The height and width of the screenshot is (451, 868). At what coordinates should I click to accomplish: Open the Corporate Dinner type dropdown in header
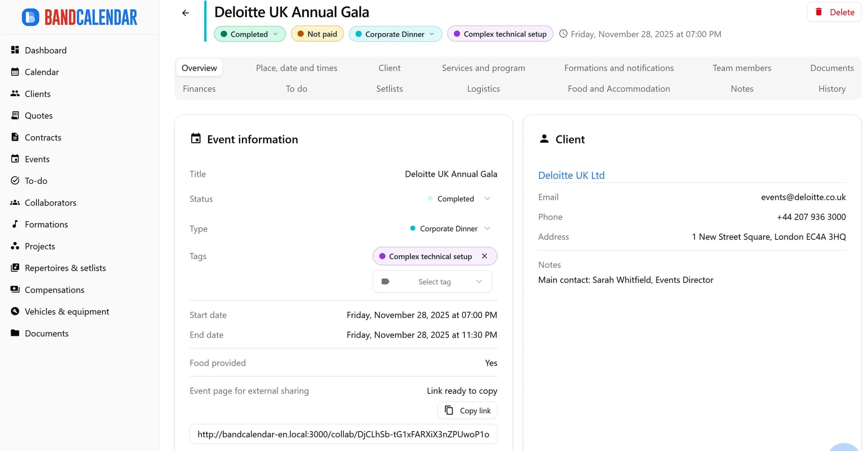coord(395,34)
